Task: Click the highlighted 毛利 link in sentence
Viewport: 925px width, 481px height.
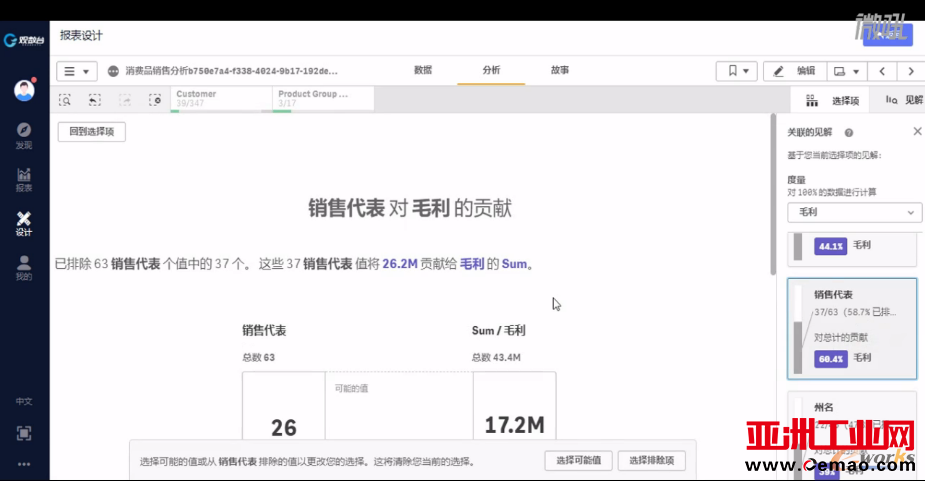Action: coord(472,264)
